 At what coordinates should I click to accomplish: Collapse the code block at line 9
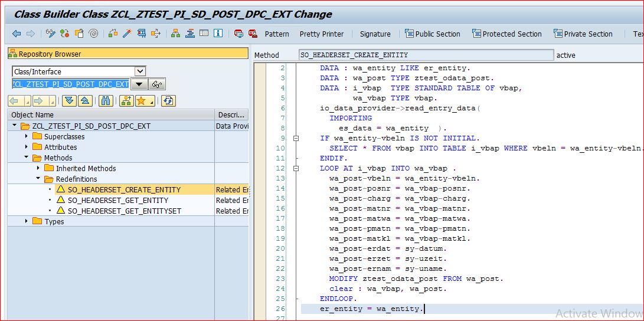click(295, 138)
